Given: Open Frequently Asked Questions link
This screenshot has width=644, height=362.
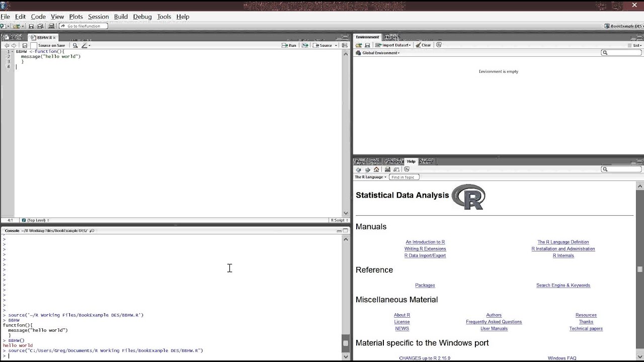Looking at the screenshot, I should click(x=494, y=322).
